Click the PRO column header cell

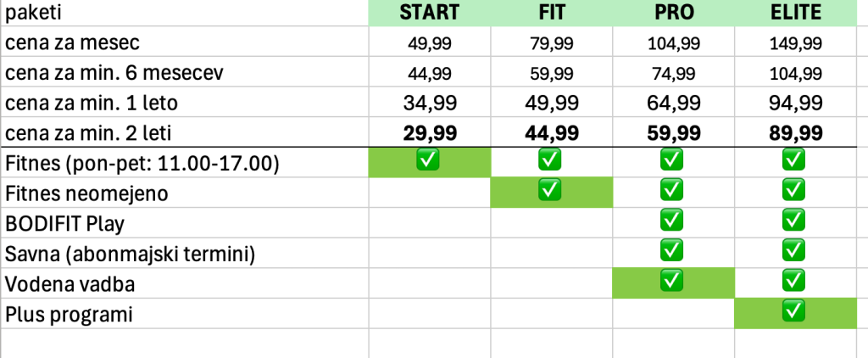(672, 13)
